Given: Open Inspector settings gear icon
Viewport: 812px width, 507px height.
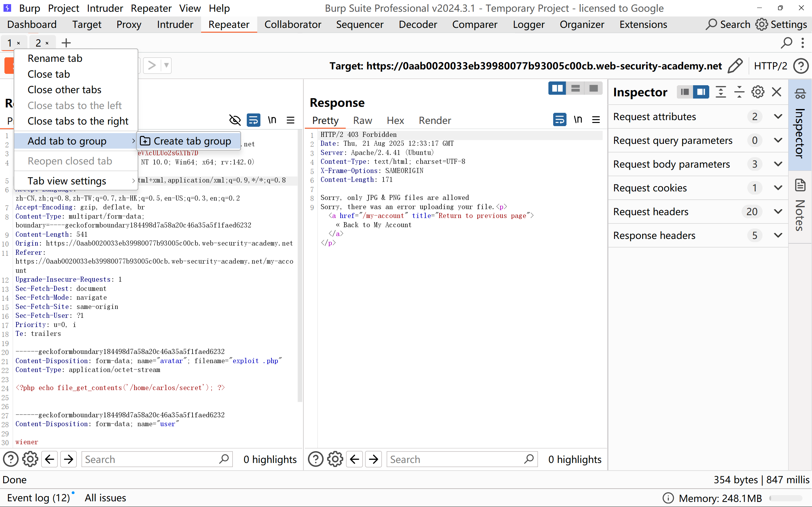Looking at the screenshot, I should pos(758,92).
